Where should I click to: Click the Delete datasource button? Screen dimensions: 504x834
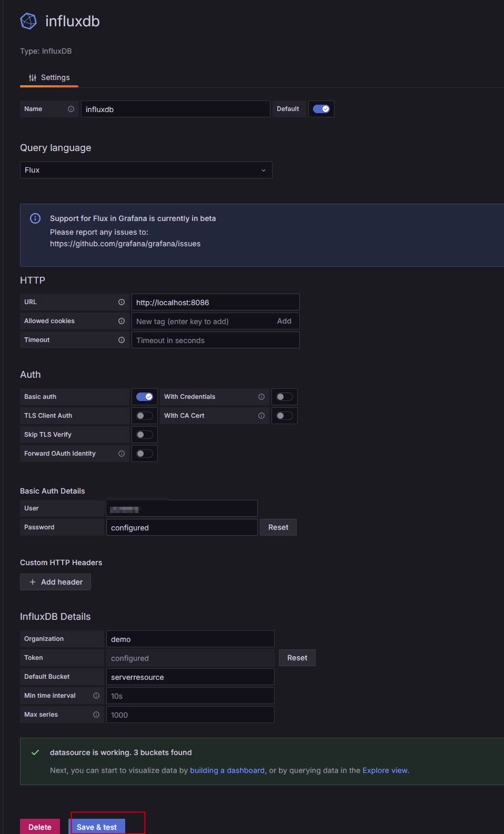coord(40,827)
